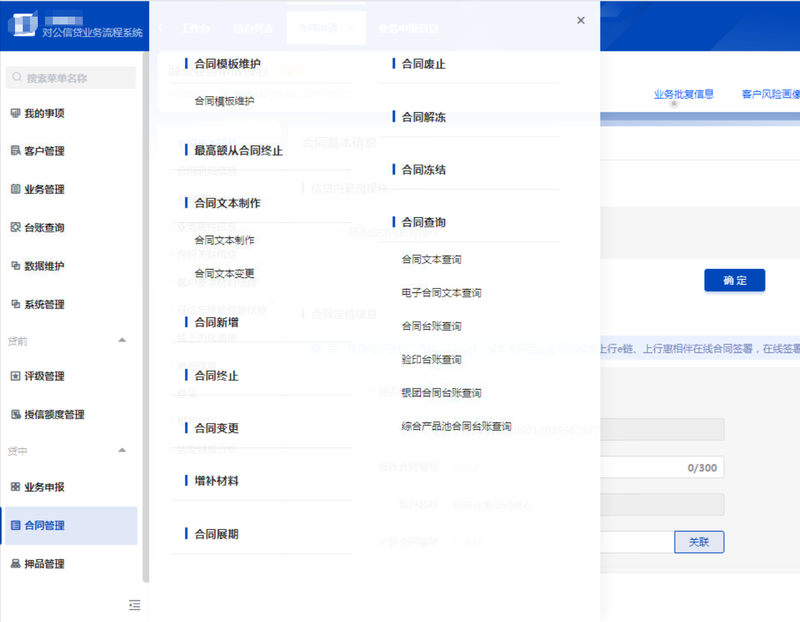Viewport: 800px width, 622px height.
Task: Open the 合同文本制作 submenu item
Action: (x=224, y=240)
